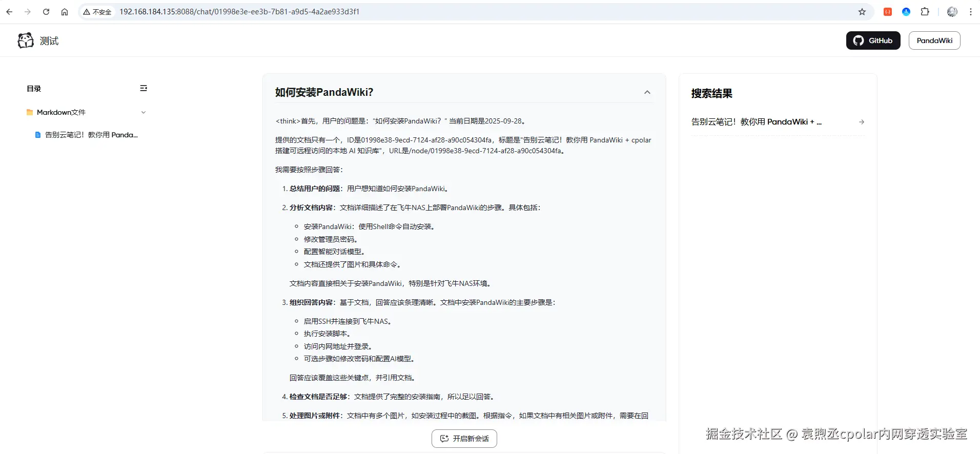
Task: Select the 检查文档是否足够 step text
Action: tap(318, 397)
